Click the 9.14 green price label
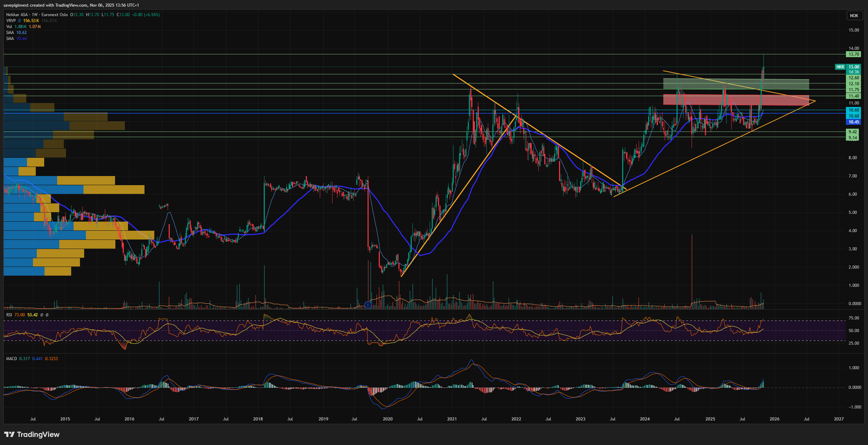 [853, 138]
